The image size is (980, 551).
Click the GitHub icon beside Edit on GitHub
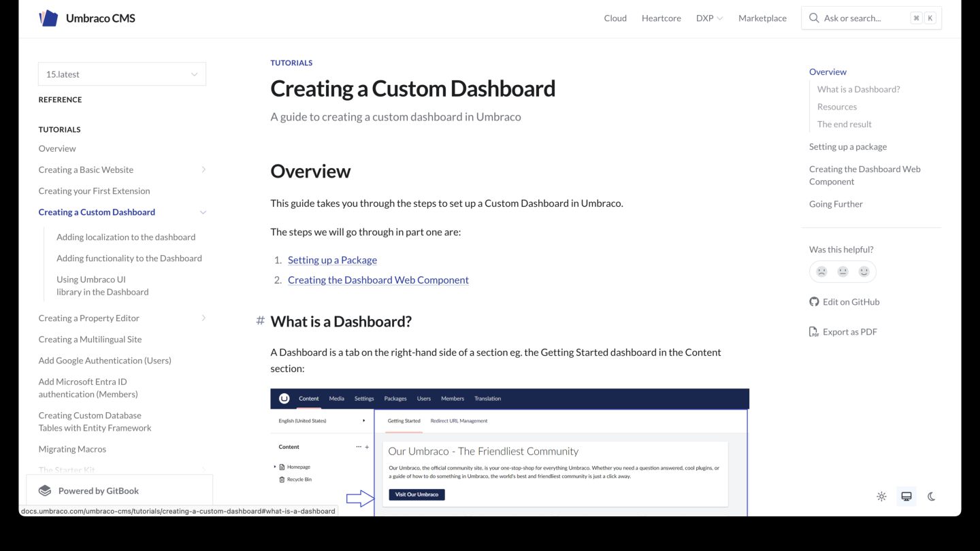pos(814,302)
